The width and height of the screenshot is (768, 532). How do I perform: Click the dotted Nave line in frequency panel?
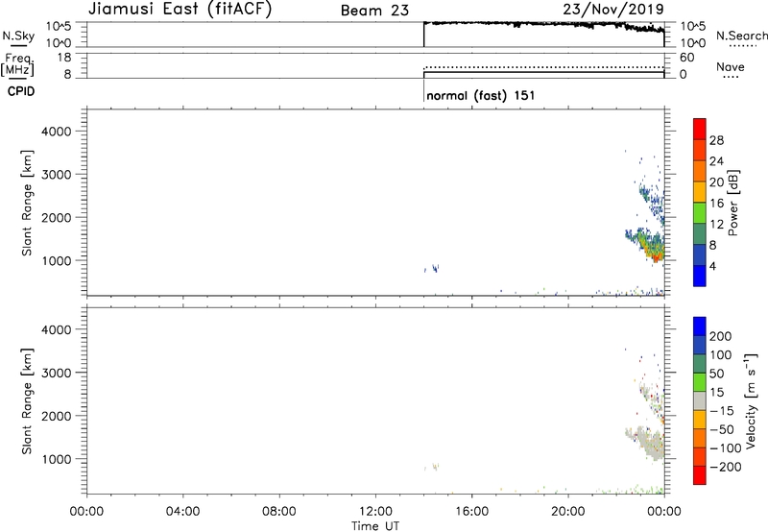(543, 67)
